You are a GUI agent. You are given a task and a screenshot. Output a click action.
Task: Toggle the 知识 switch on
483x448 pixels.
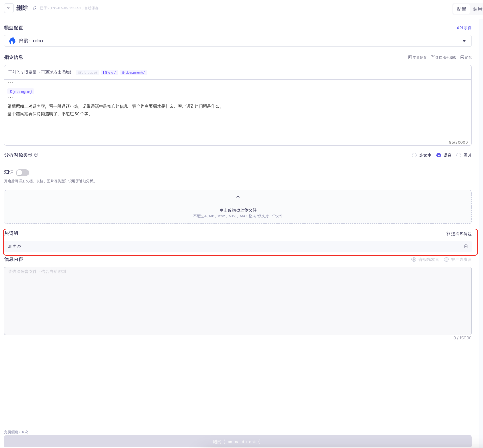click(x=22, y=173)
